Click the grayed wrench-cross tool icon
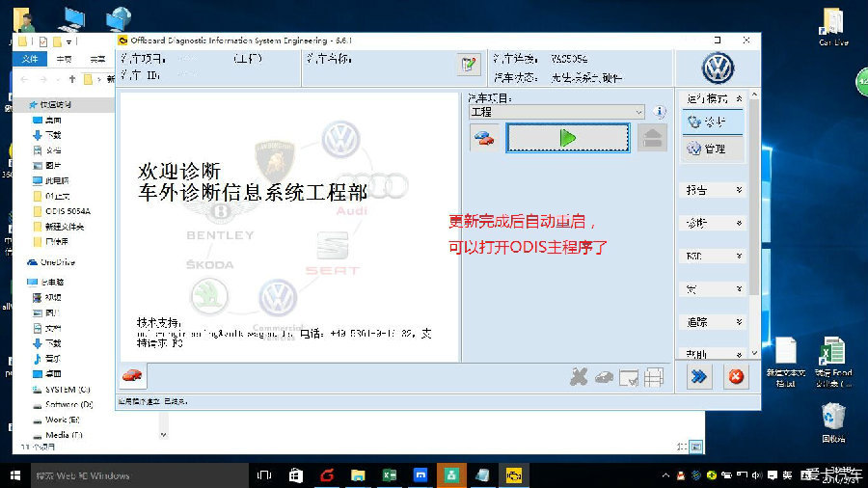868x488 pixels. pos(579,377)
